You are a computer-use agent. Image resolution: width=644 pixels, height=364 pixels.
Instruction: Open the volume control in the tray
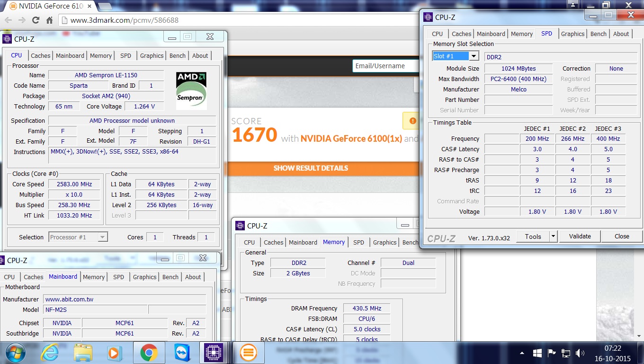pyautogui.click(x=580, y=353)
